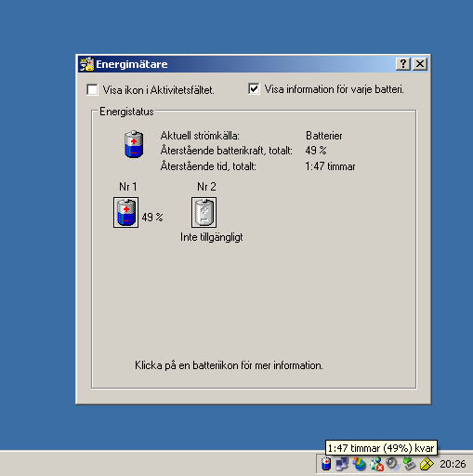The height and width of the screenshot is (476, 473).
Task: Click the taskbar clock showing 20:26
Action: pyautogui.click(x=453, y=464)
